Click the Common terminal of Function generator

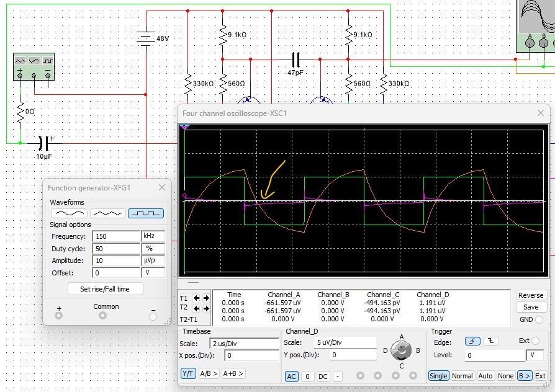(x=102, y=315)
